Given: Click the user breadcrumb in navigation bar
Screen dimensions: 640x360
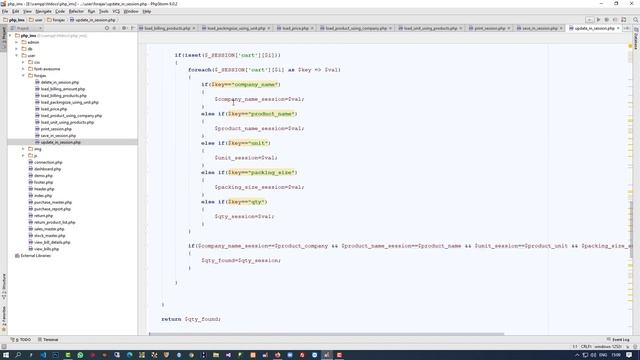Looking at the screenshot, I should [36, 20].
